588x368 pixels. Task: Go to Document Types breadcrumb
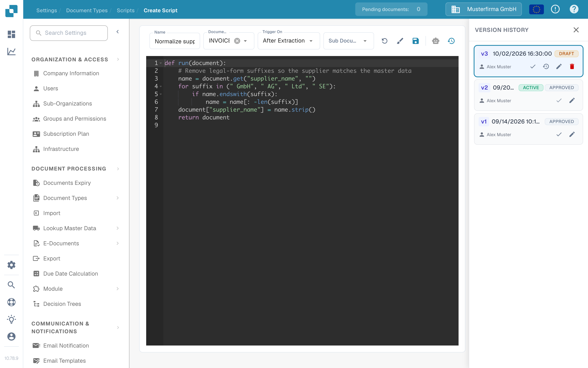point(87,10)
